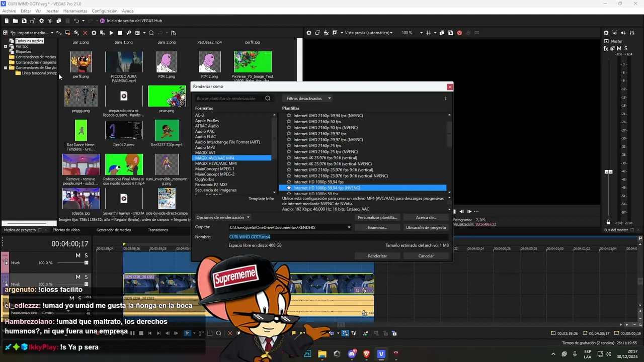Cut selection with scissors icon
Screen dimensions: 644x362
pyautogui.click(x=50, y=21)
